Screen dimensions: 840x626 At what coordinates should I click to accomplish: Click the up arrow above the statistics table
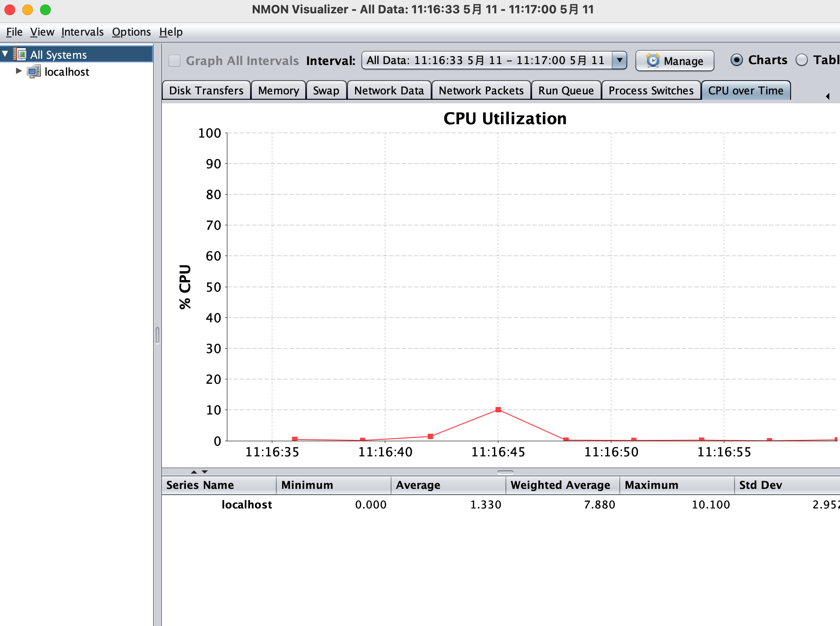(194, 472)
